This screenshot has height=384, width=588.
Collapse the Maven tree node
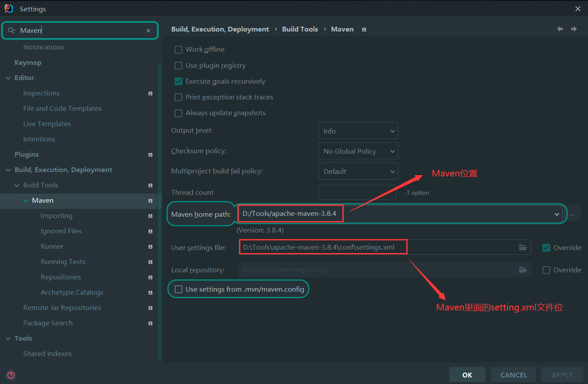pos(25,201)
